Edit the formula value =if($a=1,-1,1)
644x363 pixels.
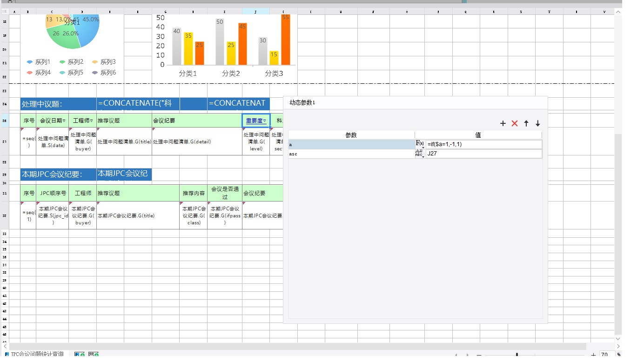point(483,144)
